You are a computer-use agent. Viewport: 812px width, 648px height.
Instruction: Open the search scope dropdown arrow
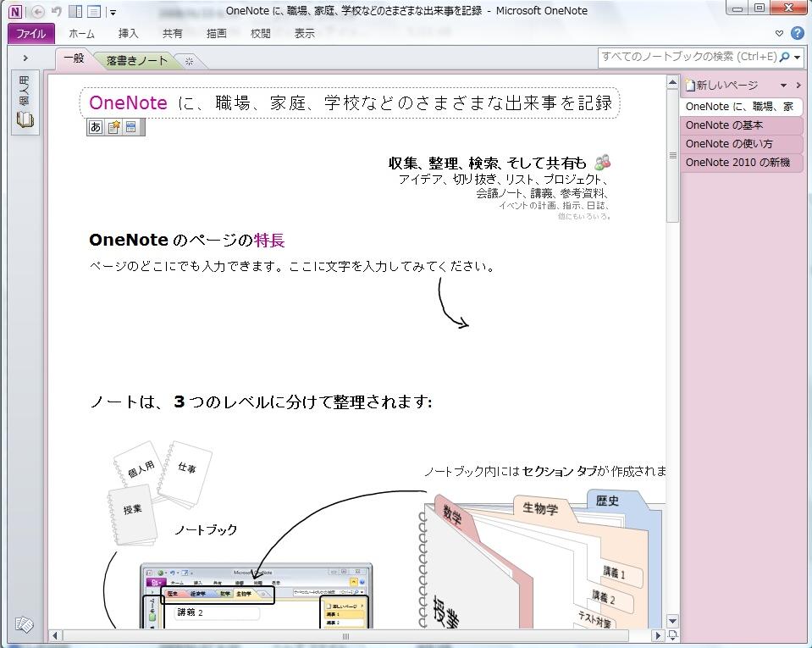tap(798, 58)
